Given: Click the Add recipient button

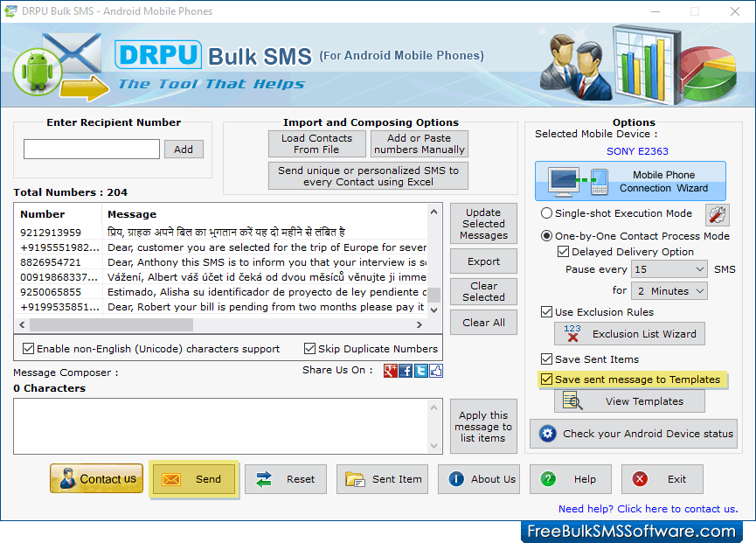Looking at the screenshot, I should [x=184, y=150].
